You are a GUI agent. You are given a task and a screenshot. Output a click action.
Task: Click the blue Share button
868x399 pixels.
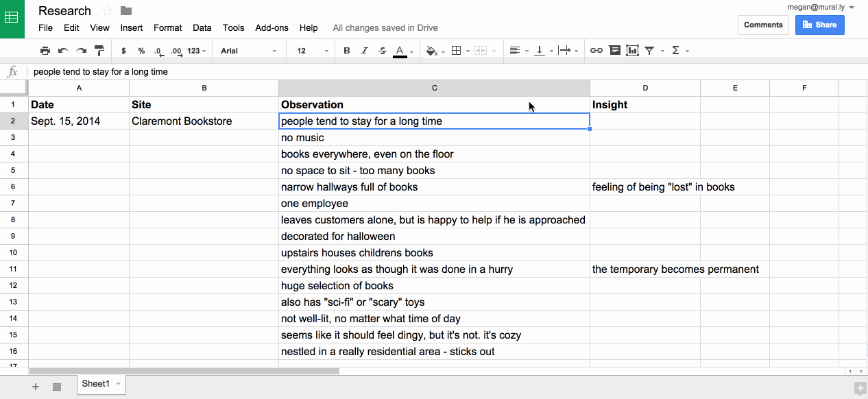820,25
